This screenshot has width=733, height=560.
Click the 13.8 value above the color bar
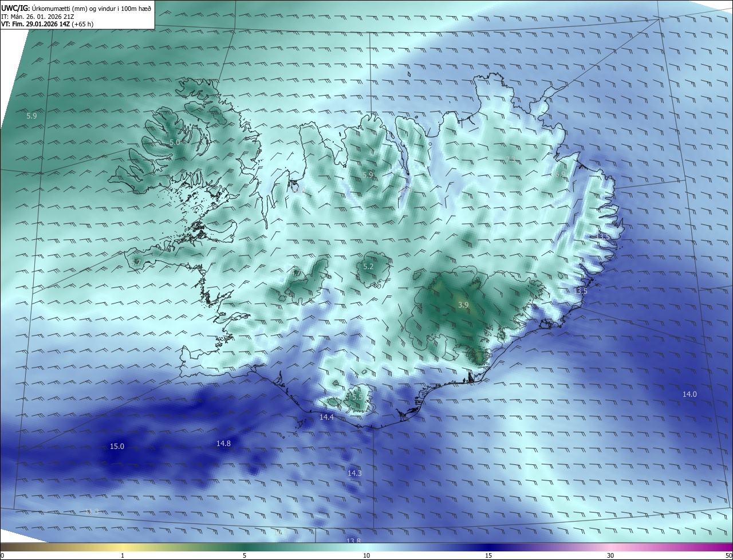pyautogui.click(x=354, y=541)
